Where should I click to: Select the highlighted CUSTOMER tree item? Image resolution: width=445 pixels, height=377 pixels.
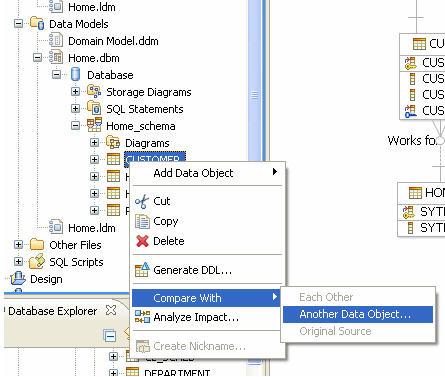pyautogui.click(x=155, y=159)
